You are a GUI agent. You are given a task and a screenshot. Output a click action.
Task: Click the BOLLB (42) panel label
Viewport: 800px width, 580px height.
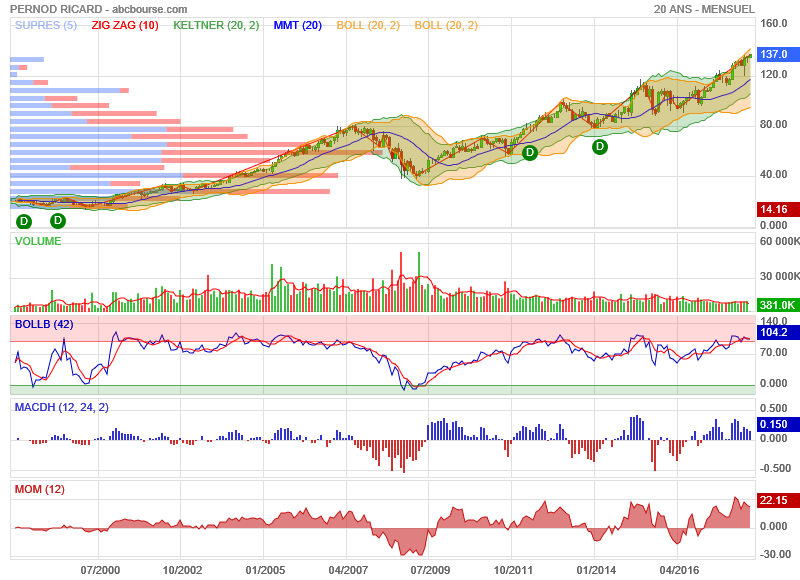coord(44,324)
